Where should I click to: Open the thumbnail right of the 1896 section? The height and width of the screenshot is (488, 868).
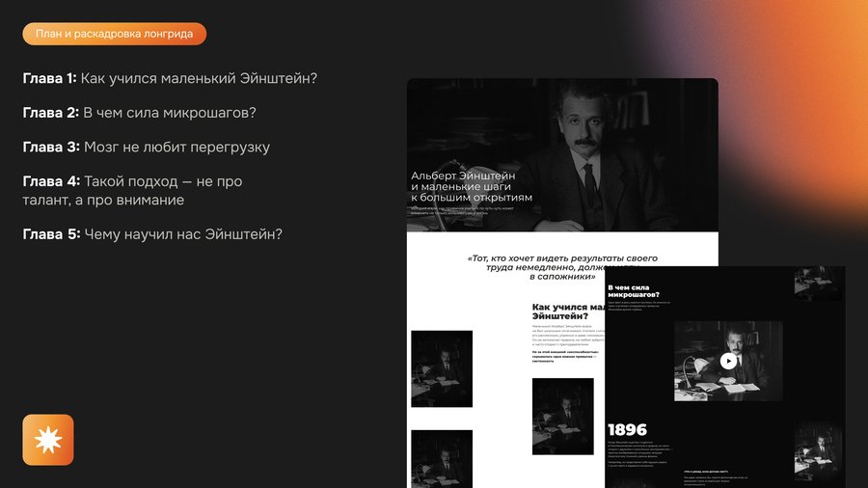pyautogui.click(x=819, y=451)
